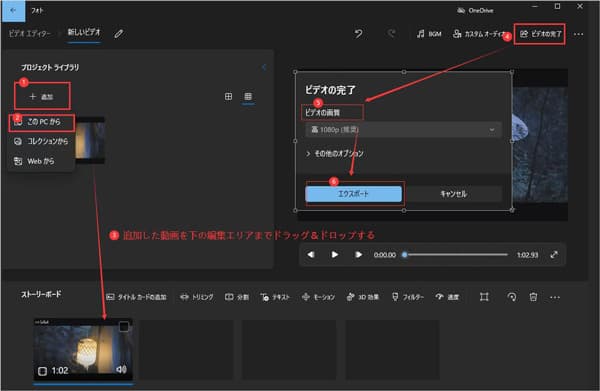600x391 pixels.
Task: Step to the next frame
Action: (x=359, y=254)
